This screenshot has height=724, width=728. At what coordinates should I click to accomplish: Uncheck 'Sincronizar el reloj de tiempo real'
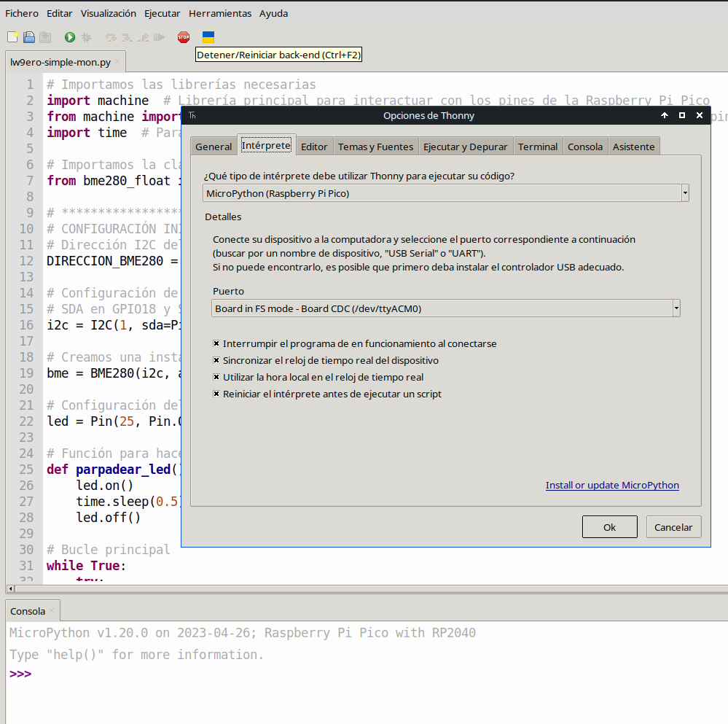(216, 360)
